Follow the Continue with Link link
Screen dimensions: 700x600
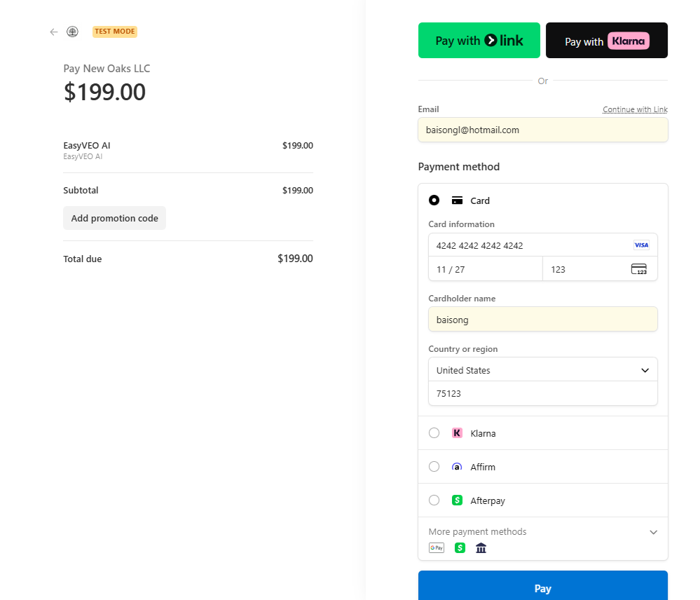click(635, 109)
